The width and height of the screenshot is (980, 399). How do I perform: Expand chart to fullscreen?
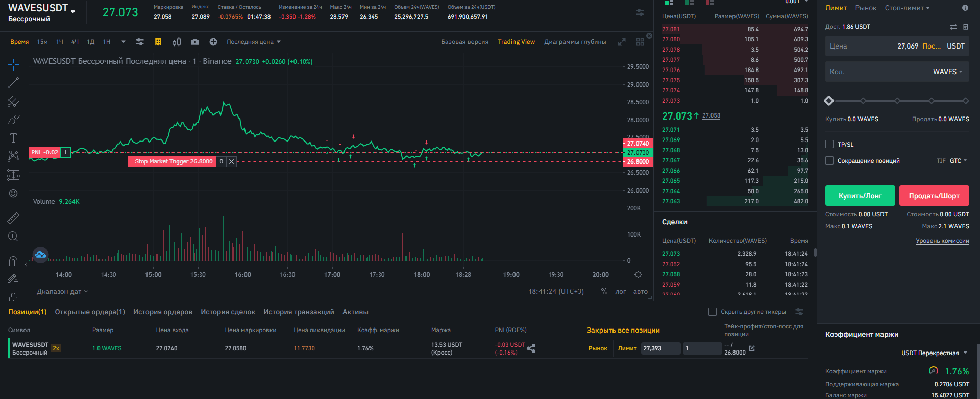[622, 42]
